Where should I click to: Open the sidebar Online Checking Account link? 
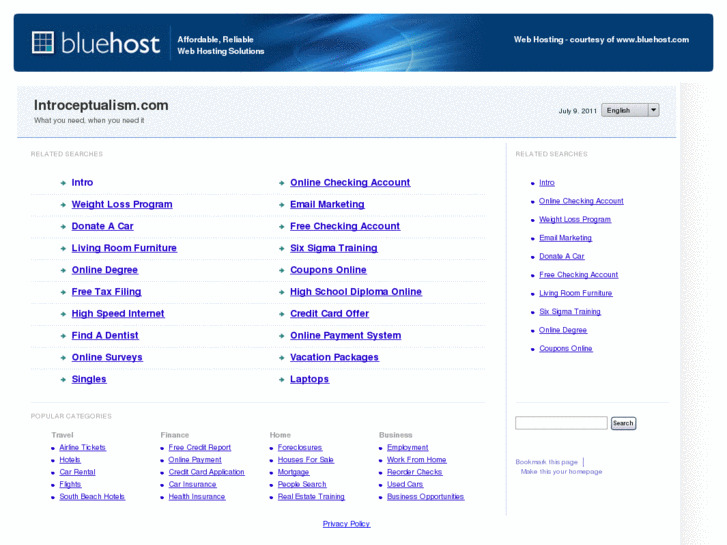coord(581,201)
